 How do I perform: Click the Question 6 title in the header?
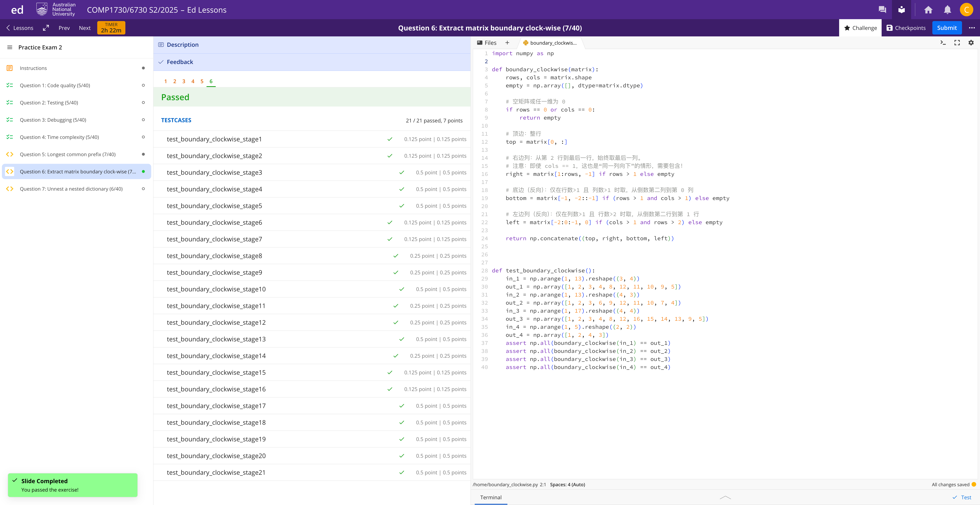[x=490, y=28]
